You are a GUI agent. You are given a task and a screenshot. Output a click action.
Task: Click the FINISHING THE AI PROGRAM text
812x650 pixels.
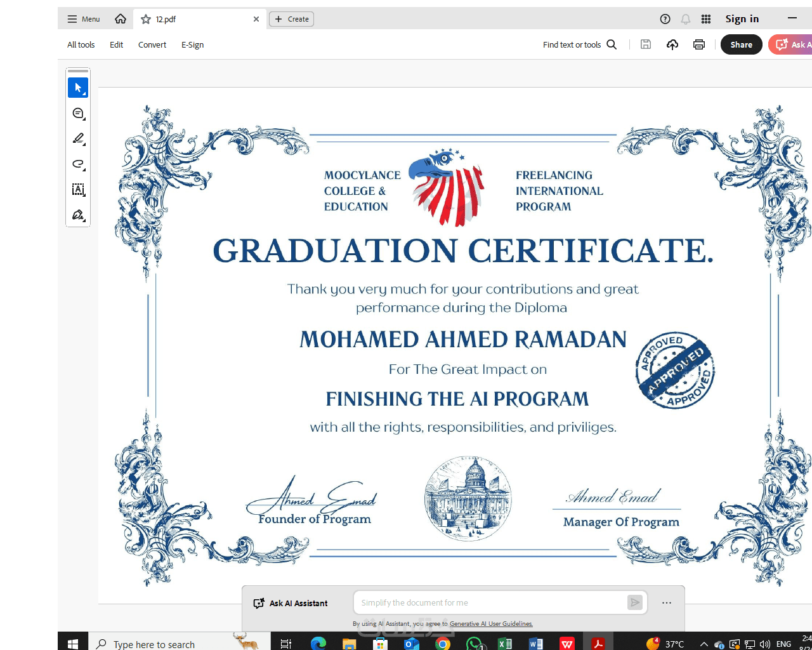pos(457,399)
